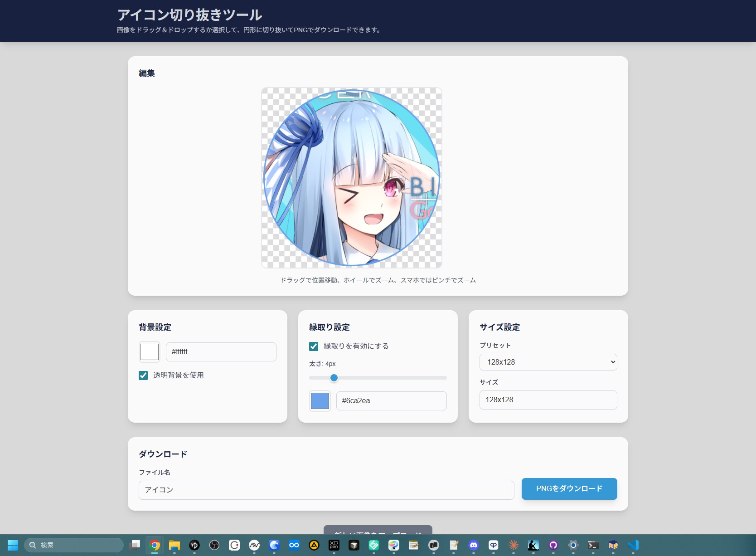Disable the 縁取りを有効にする checkbox

pyautogui.click(x=314, y=346)
